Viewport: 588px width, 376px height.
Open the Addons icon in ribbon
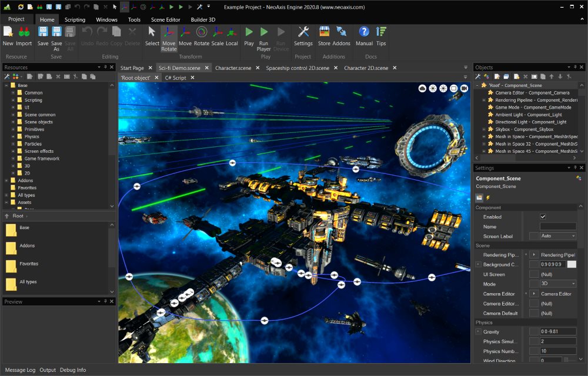point(342,32)
